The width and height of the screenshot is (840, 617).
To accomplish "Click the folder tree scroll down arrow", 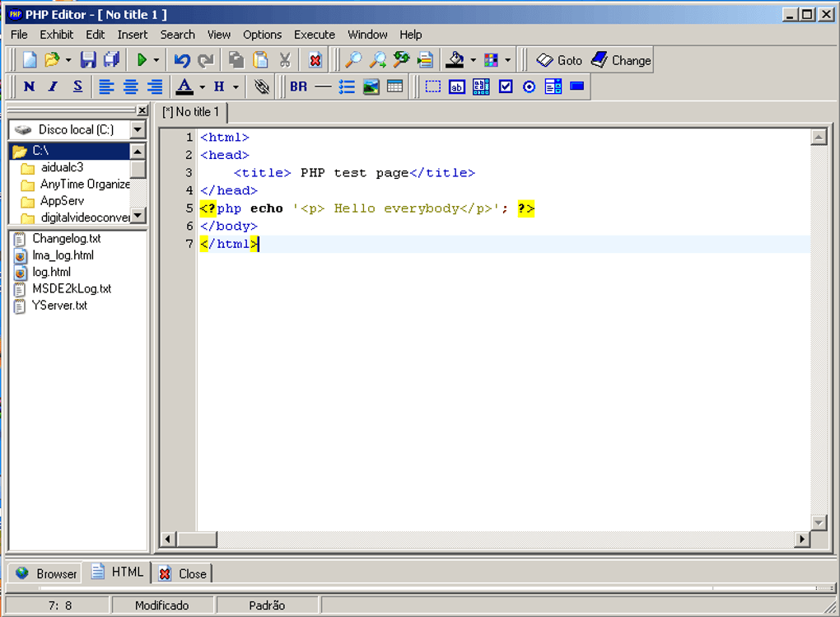I will (x=138, y=216).
